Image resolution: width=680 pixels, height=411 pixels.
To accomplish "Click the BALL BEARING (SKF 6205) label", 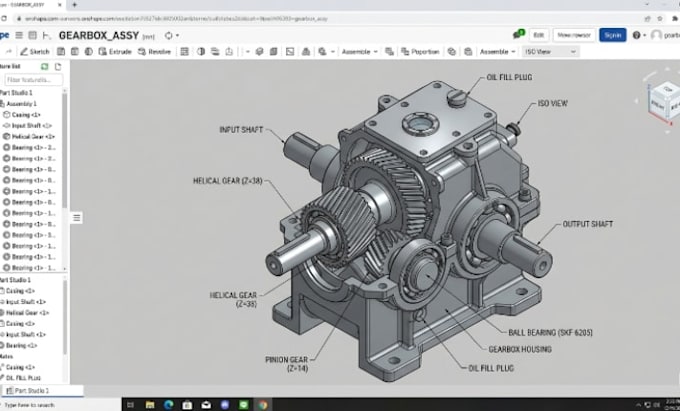I will (550, 333).
